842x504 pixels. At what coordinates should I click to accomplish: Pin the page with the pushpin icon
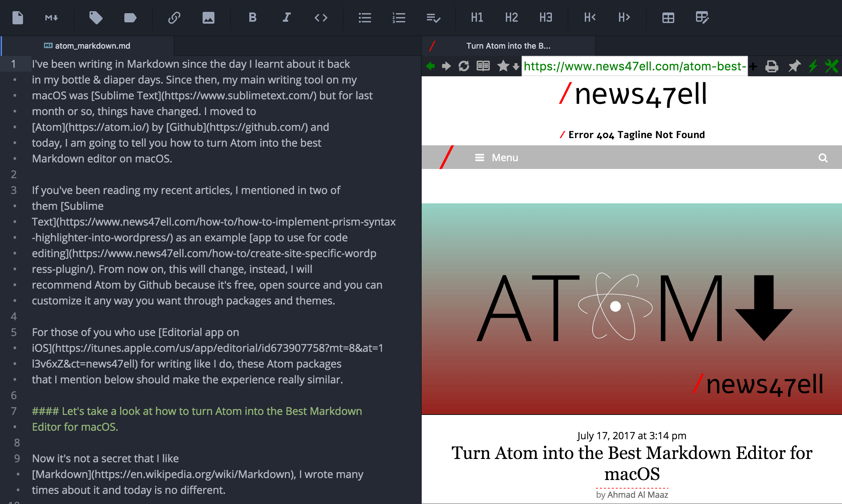(x=794, y=66)
